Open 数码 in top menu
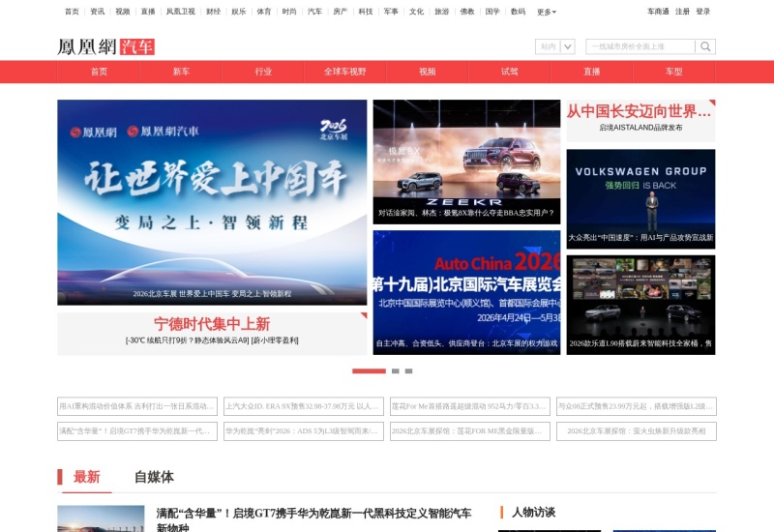This screenshot has width=774, height=532. click(x=518, y=12)
